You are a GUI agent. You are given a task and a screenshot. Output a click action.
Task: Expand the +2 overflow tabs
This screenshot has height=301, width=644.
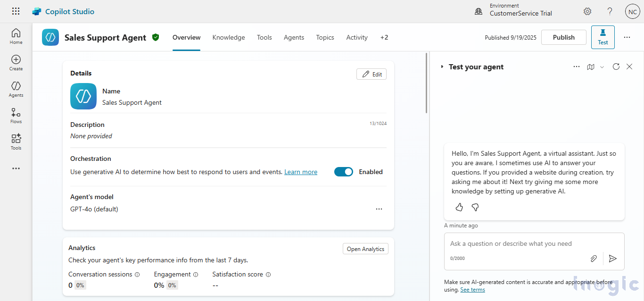click(384, 37)
